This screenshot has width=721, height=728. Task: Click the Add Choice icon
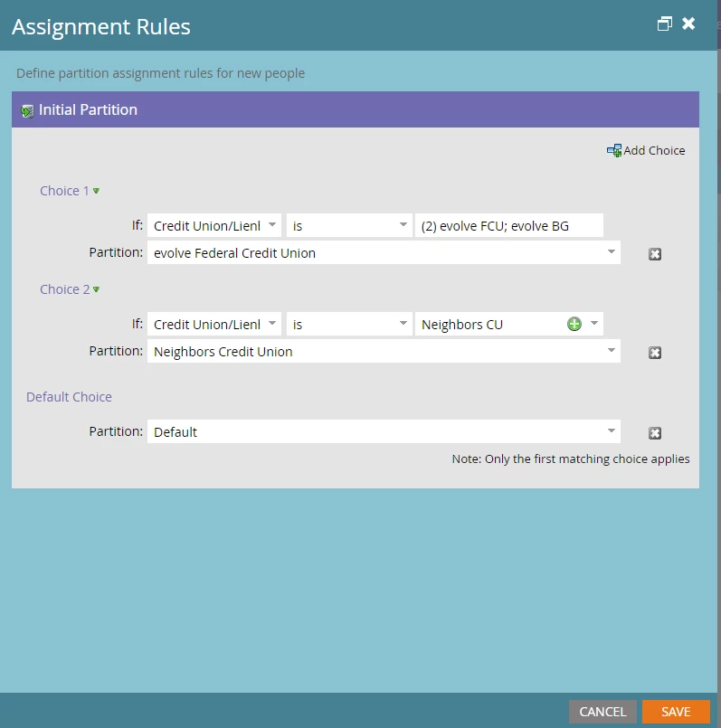(613, 150)
